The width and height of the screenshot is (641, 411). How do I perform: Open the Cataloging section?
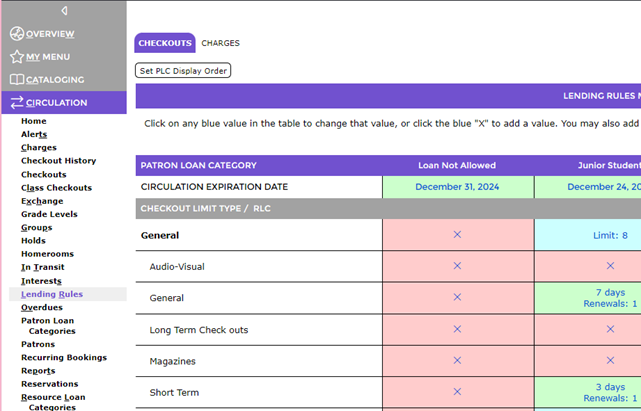click(x=55, y=80)
